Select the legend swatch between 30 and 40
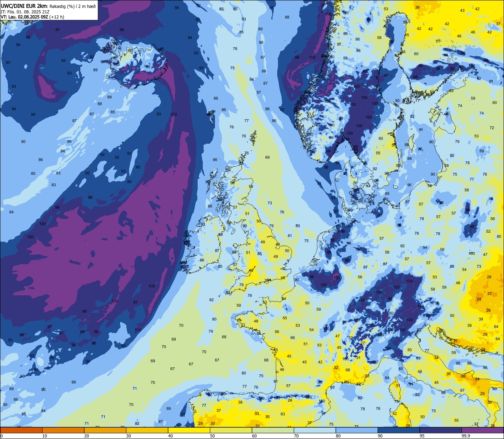The image size is (504, 439). (147, 430)
